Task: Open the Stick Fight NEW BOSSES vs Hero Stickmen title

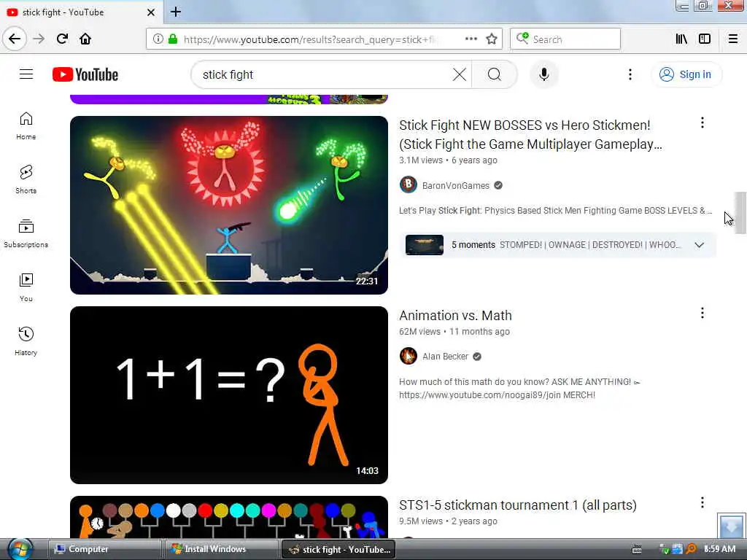Action: 531,135
